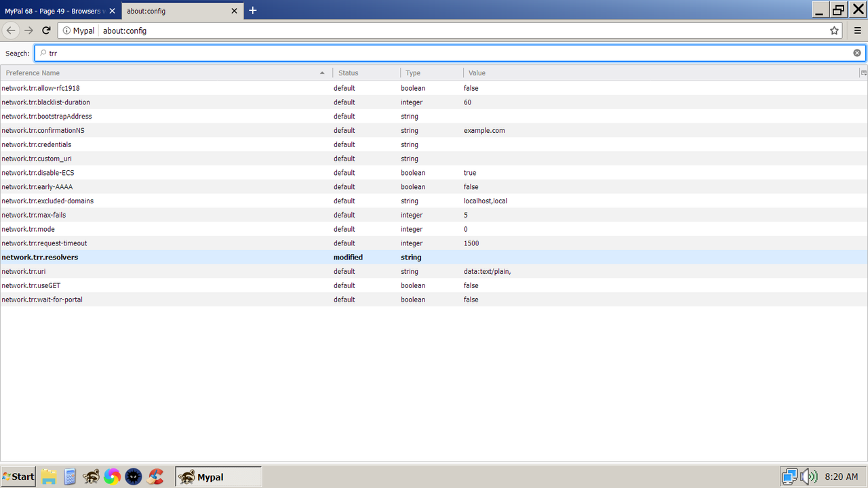Activate the Mypal taskbar window button
Screen dimensions: 868x488
(x=218, y=476)
